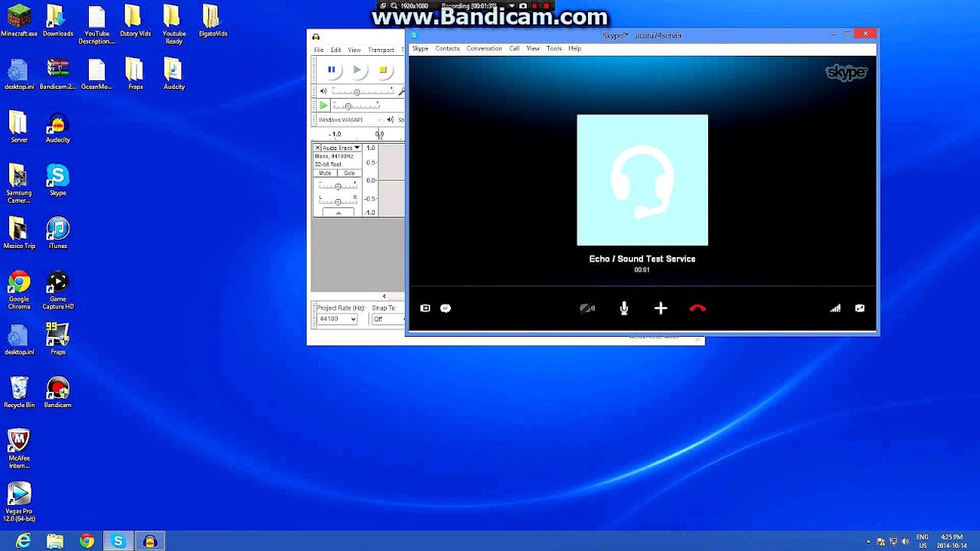Select the Mexico Trip folder
The image size is (980, 551).
pos(19,233)
